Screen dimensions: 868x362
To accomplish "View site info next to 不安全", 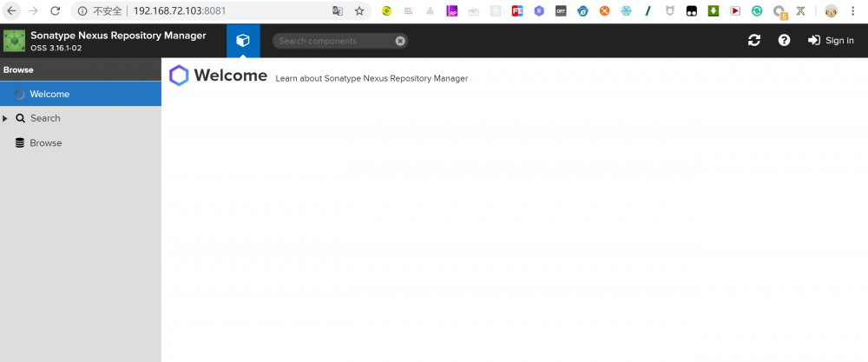I will [x=82, y=10].
